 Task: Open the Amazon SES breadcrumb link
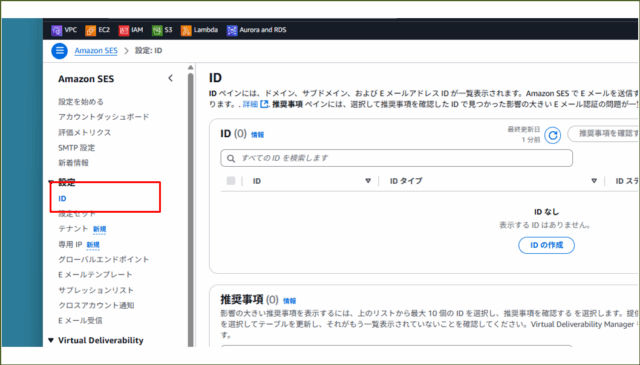pyautogui.click(x=96, y=51)
